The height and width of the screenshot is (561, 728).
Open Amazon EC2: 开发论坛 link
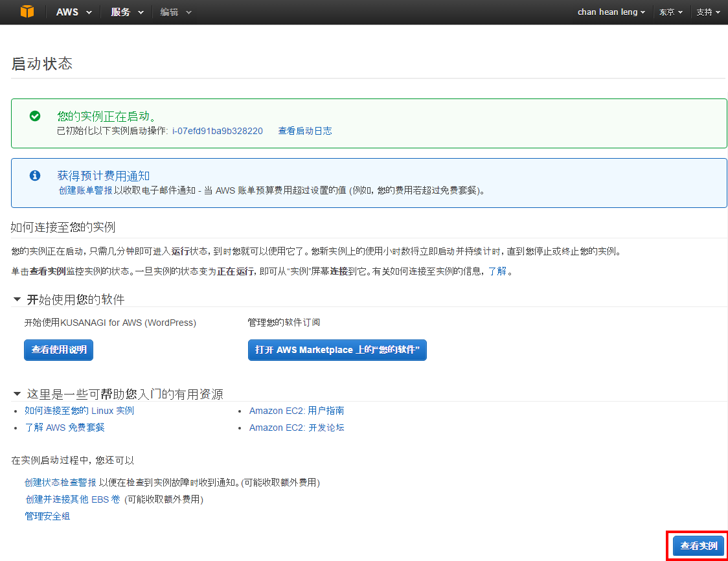click(x=297, y=428)
